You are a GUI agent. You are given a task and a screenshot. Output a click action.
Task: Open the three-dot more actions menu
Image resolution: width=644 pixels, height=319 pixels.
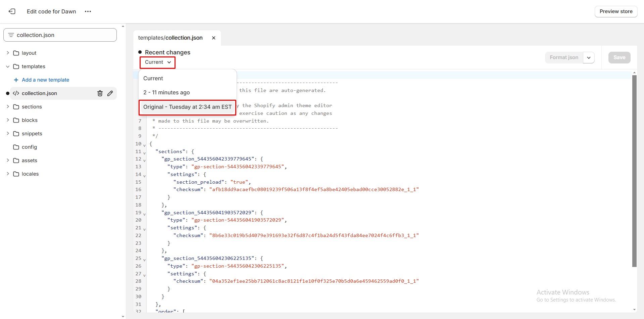coord(88,11)
